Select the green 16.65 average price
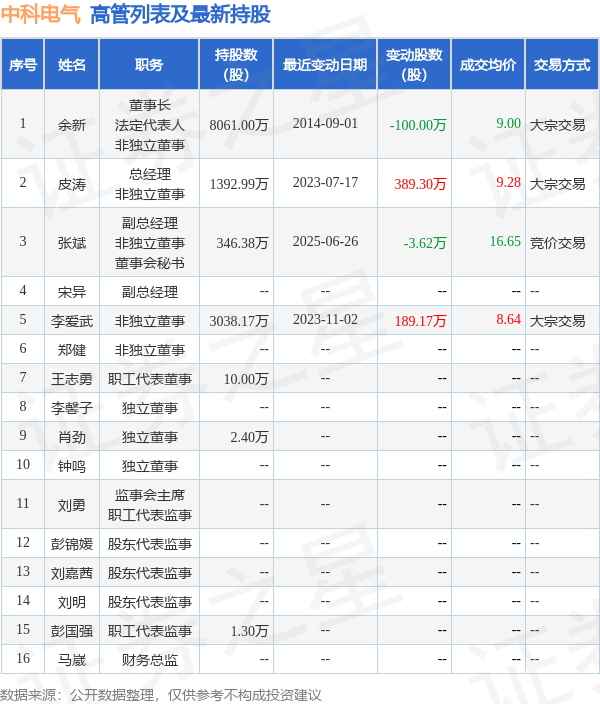The image size is (600, 704). (505, 241)
